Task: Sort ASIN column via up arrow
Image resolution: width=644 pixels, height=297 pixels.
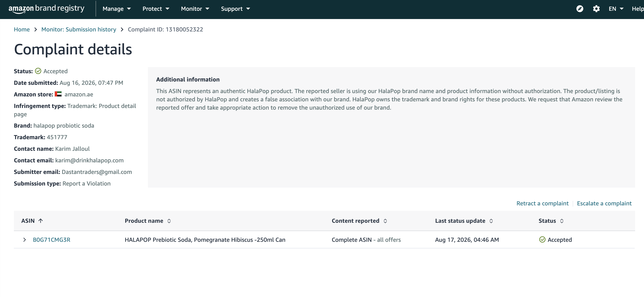Action: [x=41, y=220]
